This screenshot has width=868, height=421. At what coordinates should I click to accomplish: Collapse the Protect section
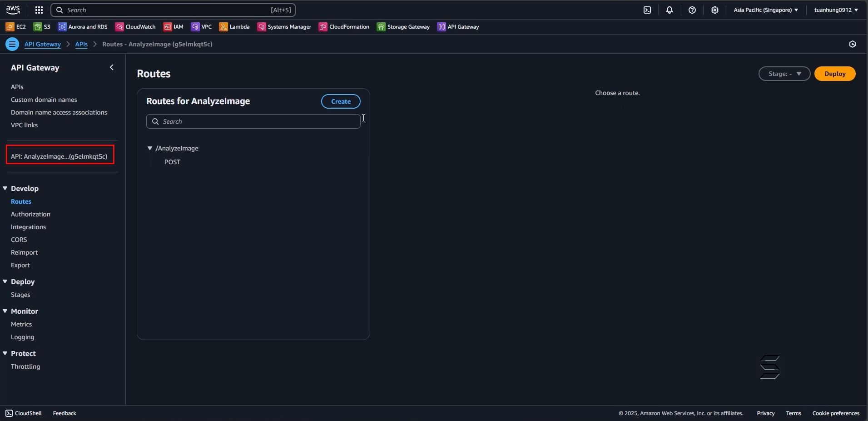pos(5,353)
